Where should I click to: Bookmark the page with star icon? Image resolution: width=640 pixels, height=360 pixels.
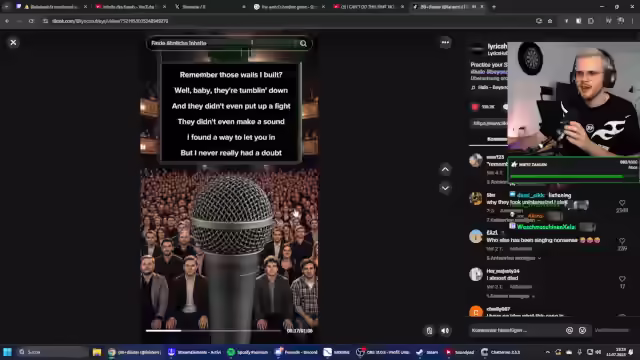(550, 21)
